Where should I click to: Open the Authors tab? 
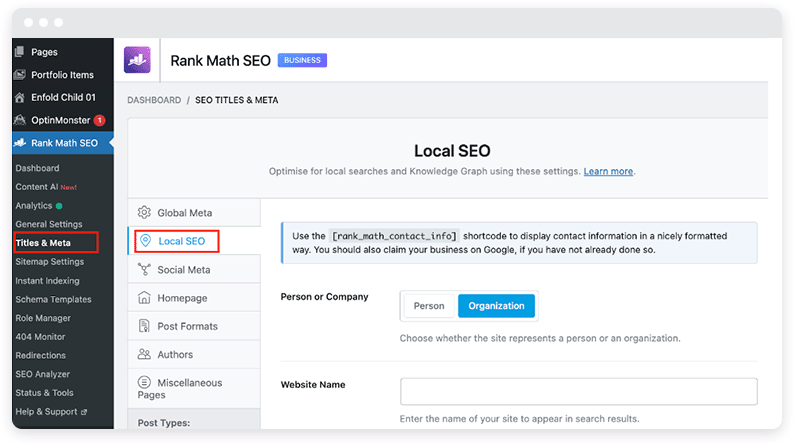[x=194, y=354]
